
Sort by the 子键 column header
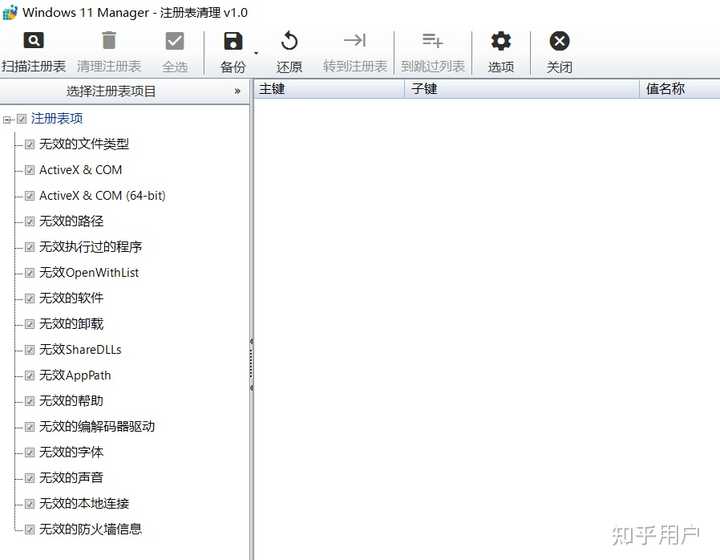(522, 89)
